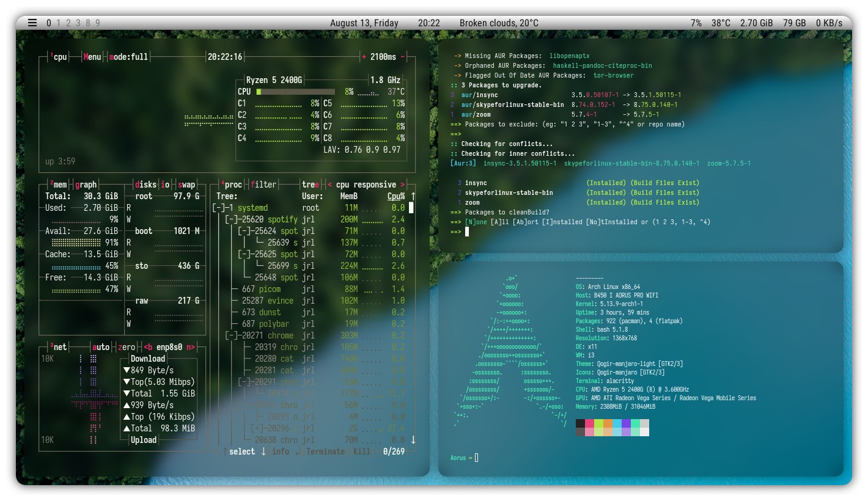
Task: Switch to workspace 1 in polybar
Action: [x=59, y=23]
